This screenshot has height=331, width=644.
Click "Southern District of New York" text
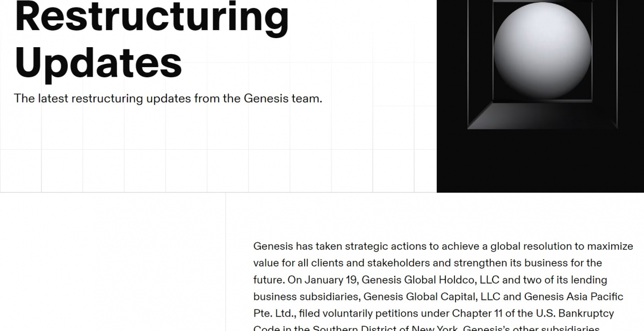click(x=385, y=328)
